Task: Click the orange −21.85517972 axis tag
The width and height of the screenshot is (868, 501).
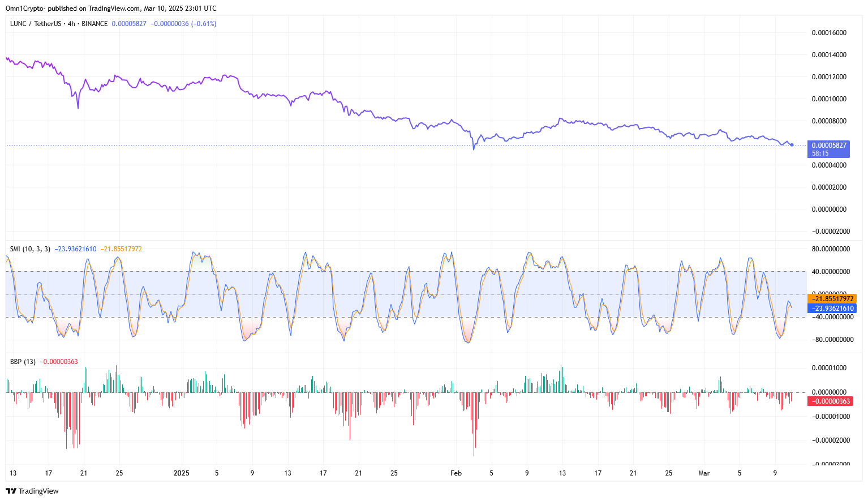Action: point(832,298)
